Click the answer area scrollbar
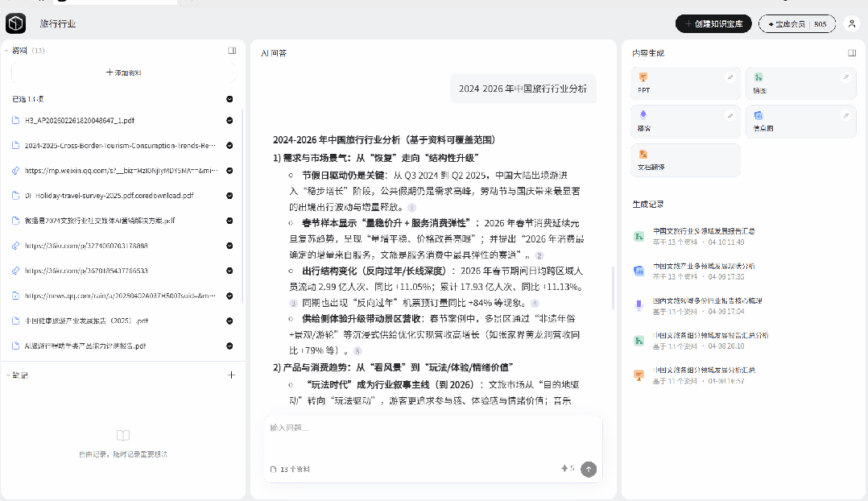Screen dimensions: 868x501 [x=613, y=288]
